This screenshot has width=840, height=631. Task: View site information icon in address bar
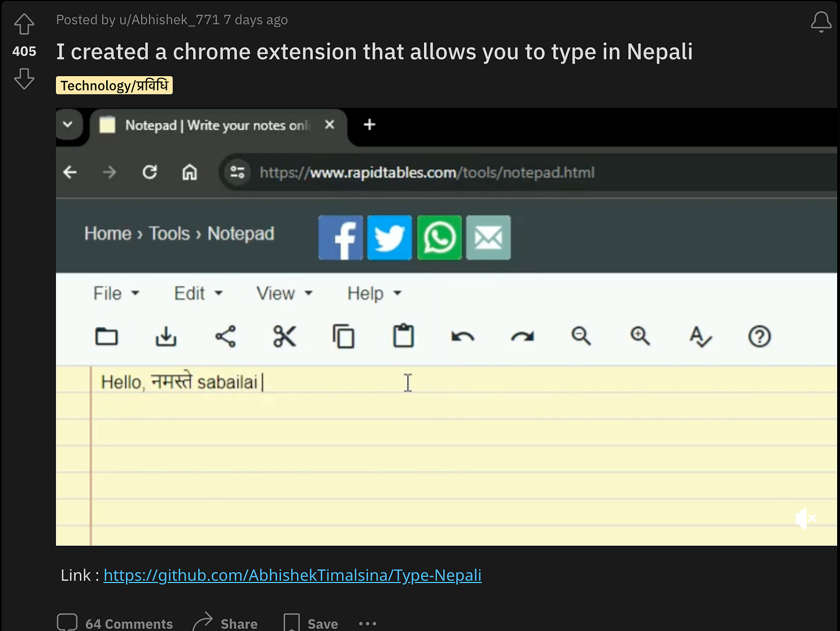pos(237,172)
